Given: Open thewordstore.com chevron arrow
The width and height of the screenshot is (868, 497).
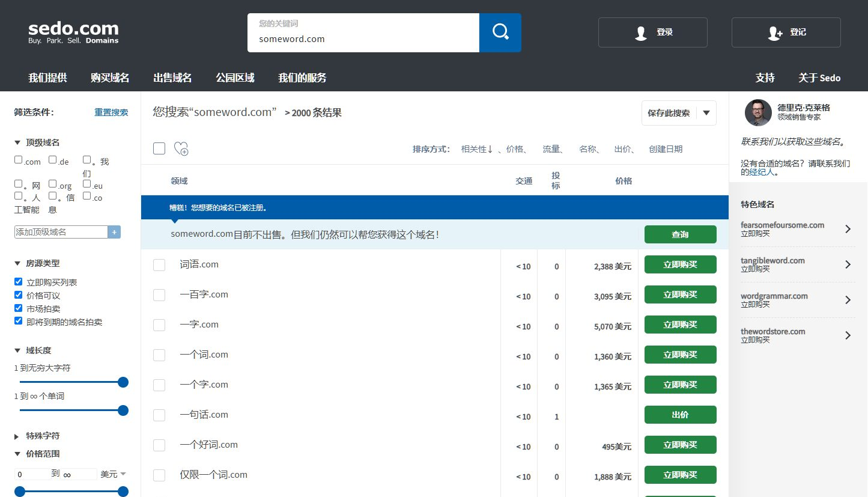Looking at the screenshot, I should tap(848, 335).
